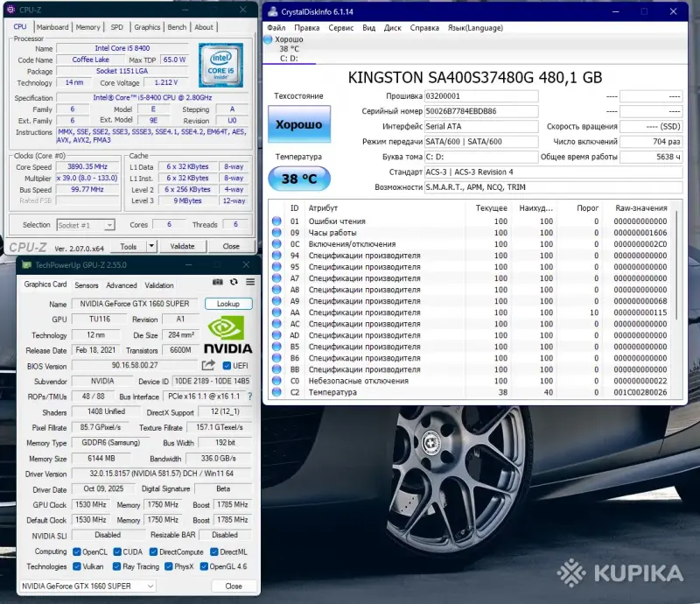Open the Файл menu in CrystalDiskInfo
Viewport: 700px width, 604px height.
click(276, 28)
